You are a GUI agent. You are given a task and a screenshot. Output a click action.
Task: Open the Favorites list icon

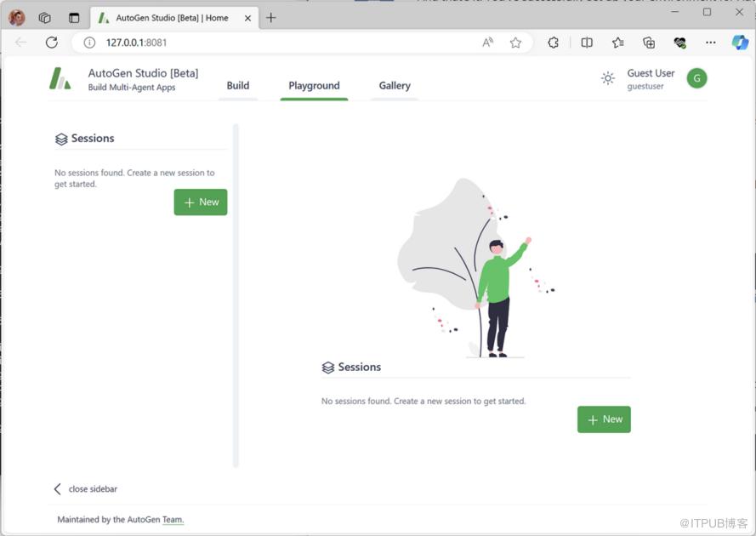pos(617,43)
